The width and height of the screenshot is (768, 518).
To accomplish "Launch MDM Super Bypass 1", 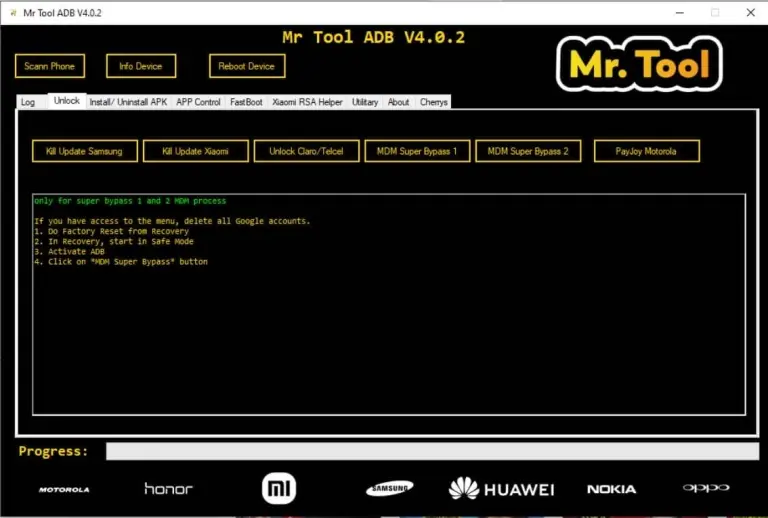I will tap(417, 151).
